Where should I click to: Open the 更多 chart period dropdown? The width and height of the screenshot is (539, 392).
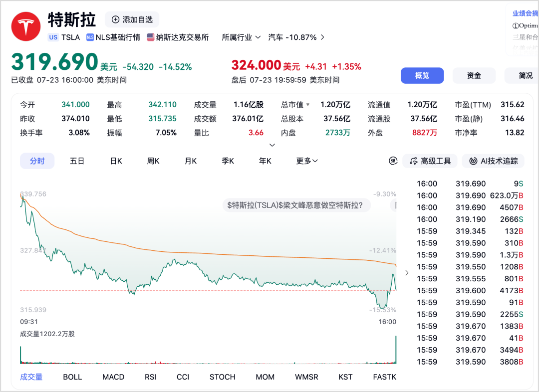point(307,161)
